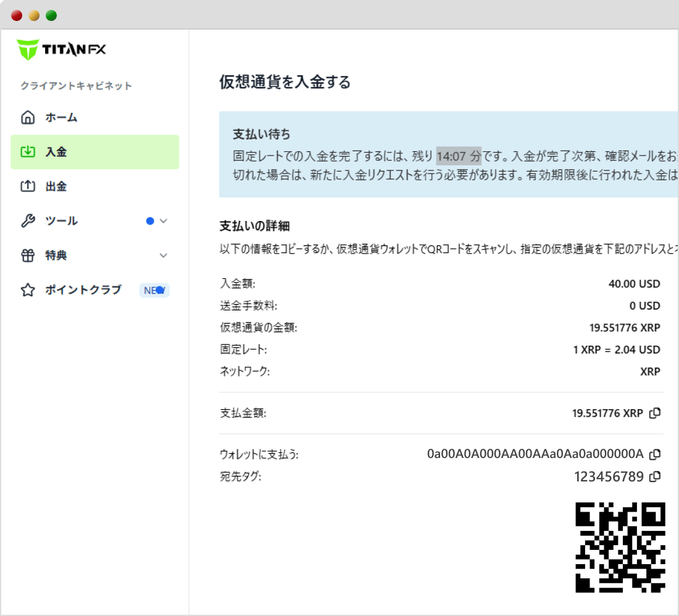Click the green download icon next to 入金

(28, 151)
